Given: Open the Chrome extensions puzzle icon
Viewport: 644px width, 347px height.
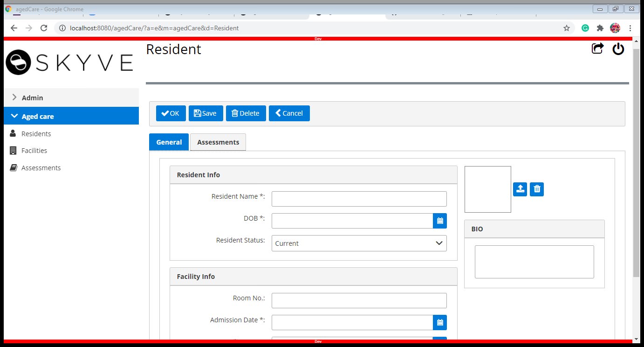Looking at the screenshot, I should pos(600,28).
